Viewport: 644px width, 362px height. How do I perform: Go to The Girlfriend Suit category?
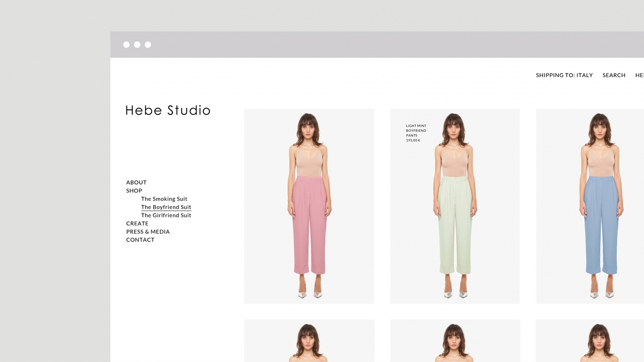click(x=166, y=215)
